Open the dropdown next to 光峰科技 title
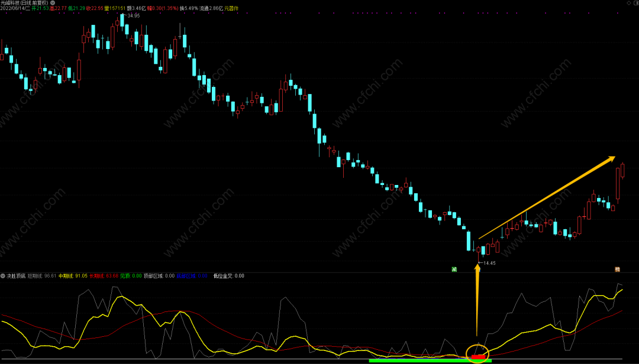This screenshot has width=639, height=364. pos(53,2)
